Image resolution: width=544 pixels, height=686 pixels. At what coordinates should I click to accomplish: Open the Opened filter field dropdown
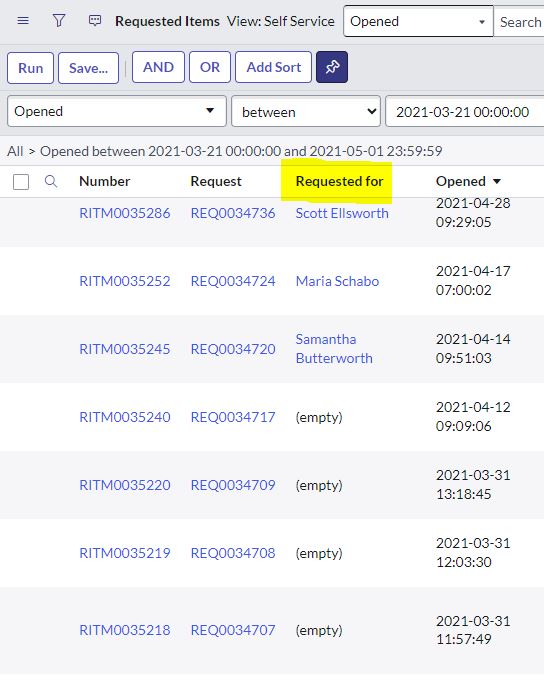(x=116, y=112)
